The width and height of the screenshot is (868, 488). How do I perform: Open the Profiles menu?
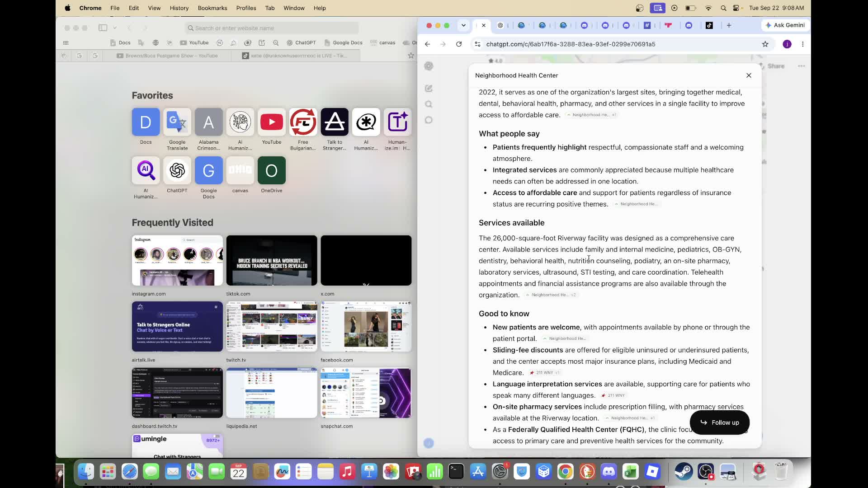tap(246, 8)
